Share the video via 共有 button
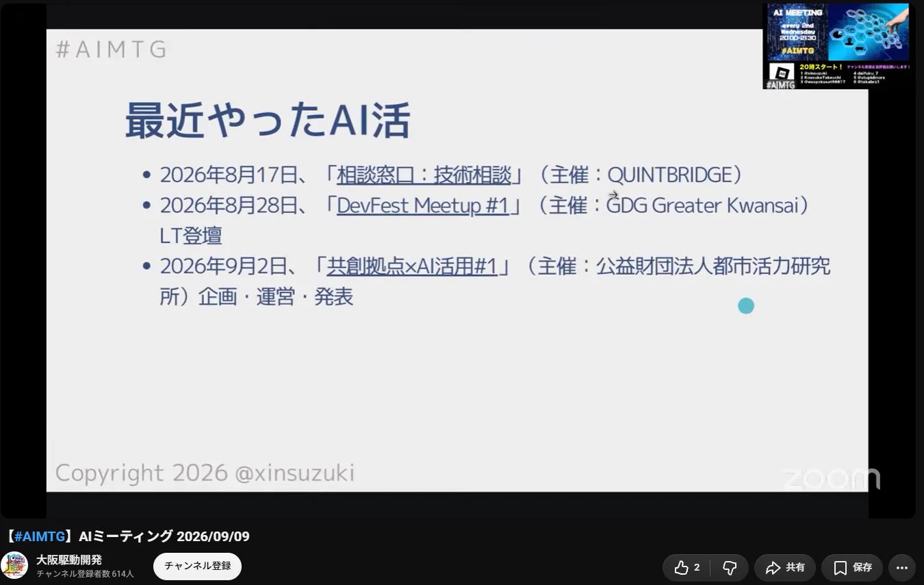This screenshot has height=585, width=924. coord(784,567)
